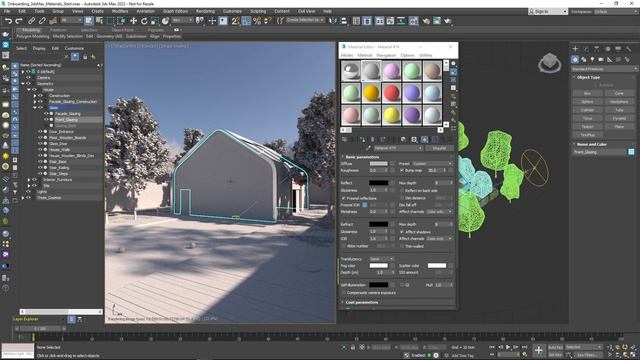The width and height of the screenshot is (640, 360).
Task: Click the material type button beside name
Action: [439, 148]
